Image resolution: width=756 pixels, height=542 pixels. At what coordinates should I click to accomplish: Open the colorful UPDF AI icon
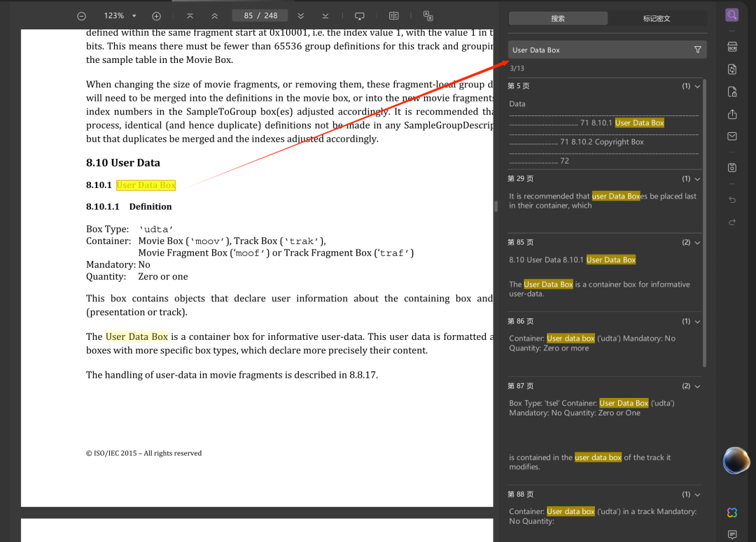[732, 513]
